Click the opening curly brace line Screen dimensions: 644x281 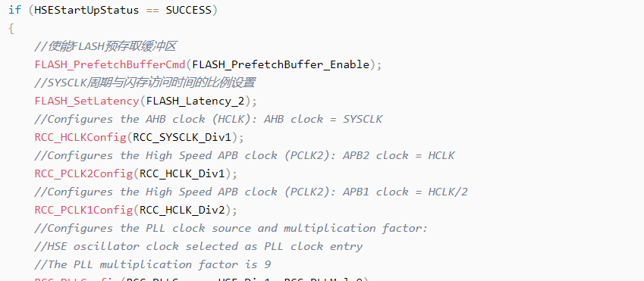[x=11, y=29]
